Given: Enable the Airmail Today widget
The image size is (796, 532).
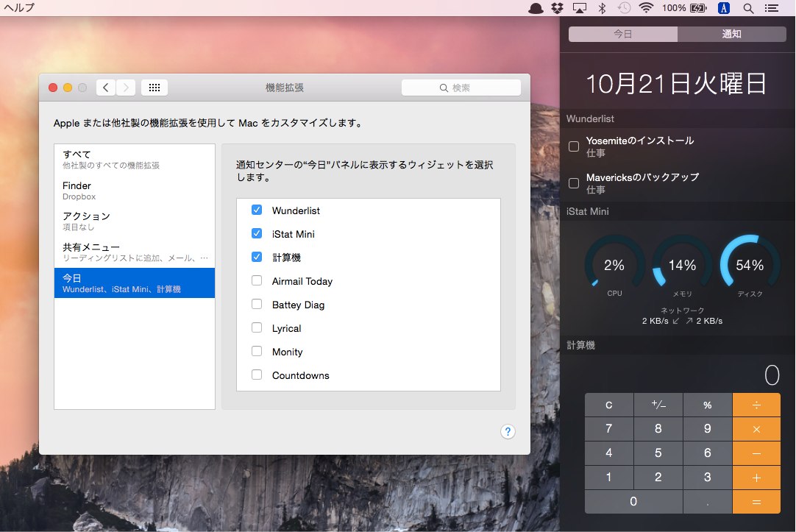Looking at the screenshot, I should [257, 280].
